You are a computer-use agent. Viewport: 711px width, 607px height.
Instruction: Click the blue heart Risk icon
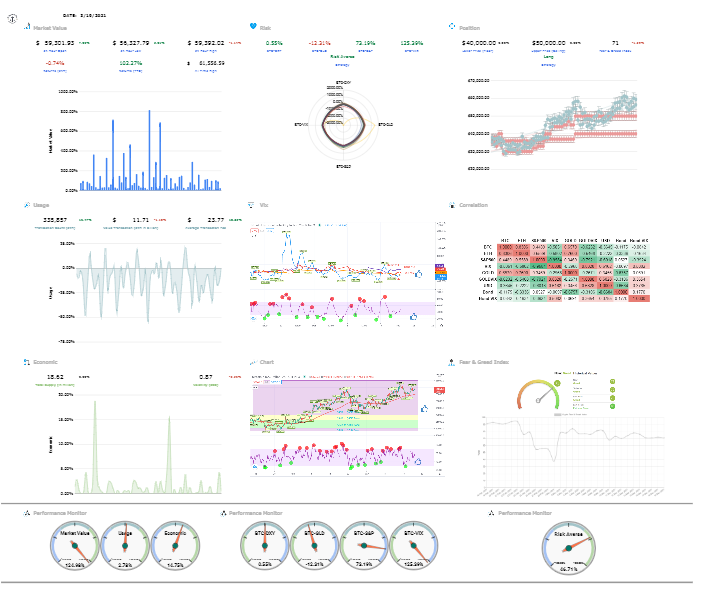pos(253,26)
